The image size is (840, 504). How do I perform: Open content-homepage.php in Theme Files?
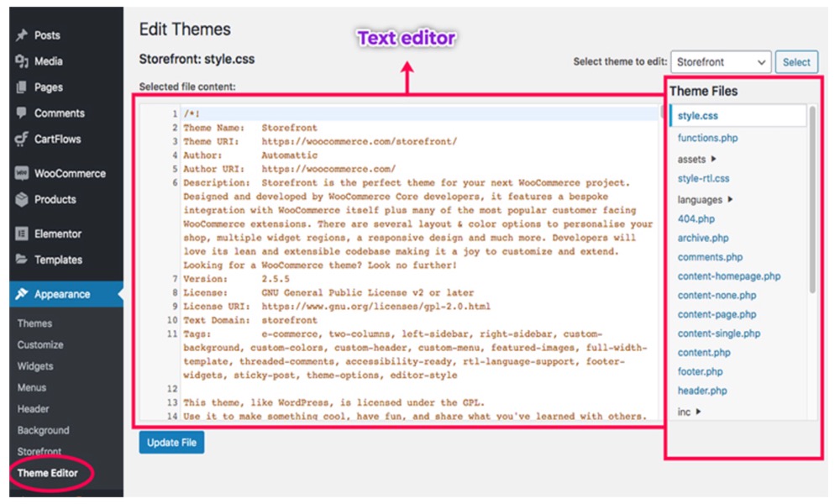[728, 276]
